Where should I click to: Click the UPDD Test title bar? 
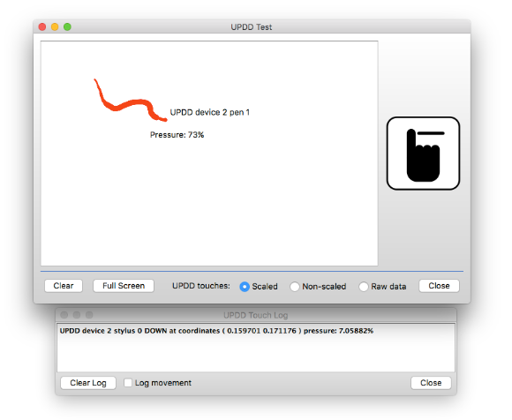(x=252, y=26)
